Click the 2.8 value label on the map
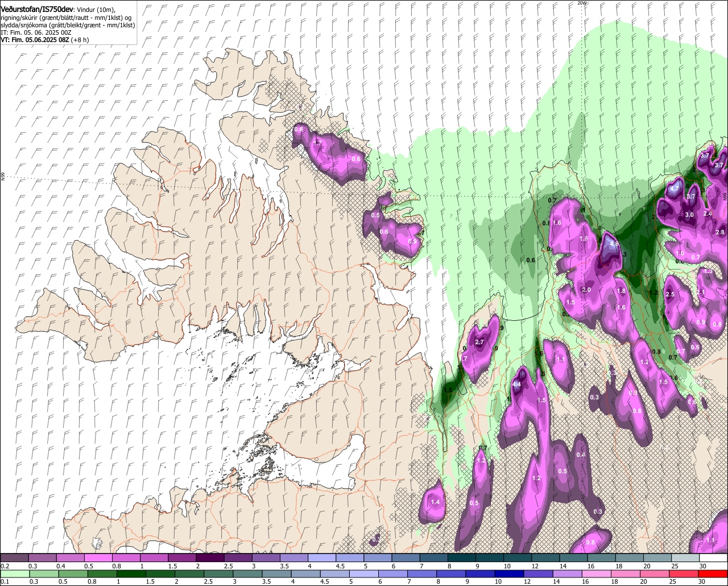This screenshot has height=586, width=728. (720, 232)
